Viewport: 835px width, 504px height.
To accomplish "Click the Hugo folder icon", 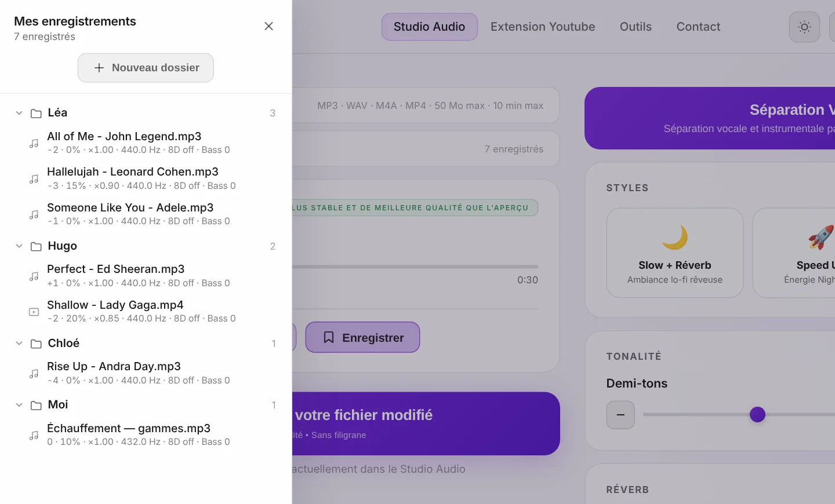I will click(36, 247).
